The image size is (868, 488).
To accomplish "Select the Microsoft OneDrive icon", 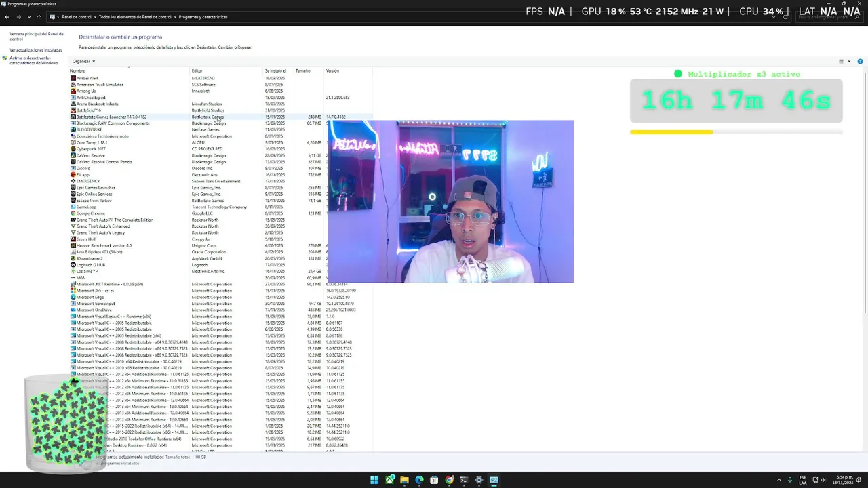I will pyautogui.click(x=73, y=310).
